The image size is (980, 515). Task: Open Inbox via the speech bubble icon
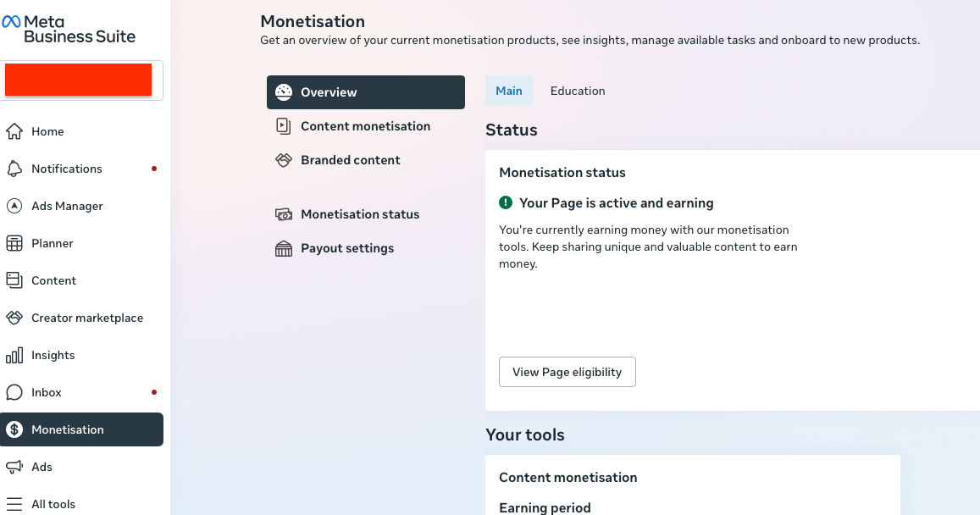tap(14, 392)
